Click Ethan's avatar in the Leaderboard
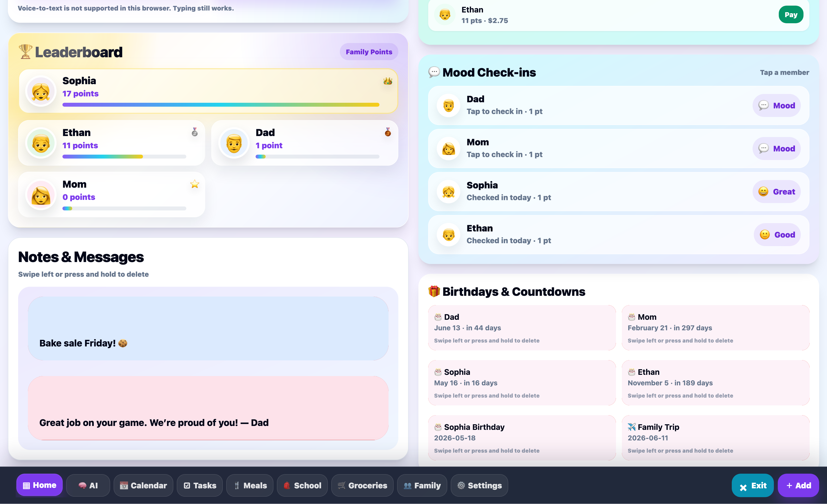This screenshot has width=827, height=504. point(41,143)
